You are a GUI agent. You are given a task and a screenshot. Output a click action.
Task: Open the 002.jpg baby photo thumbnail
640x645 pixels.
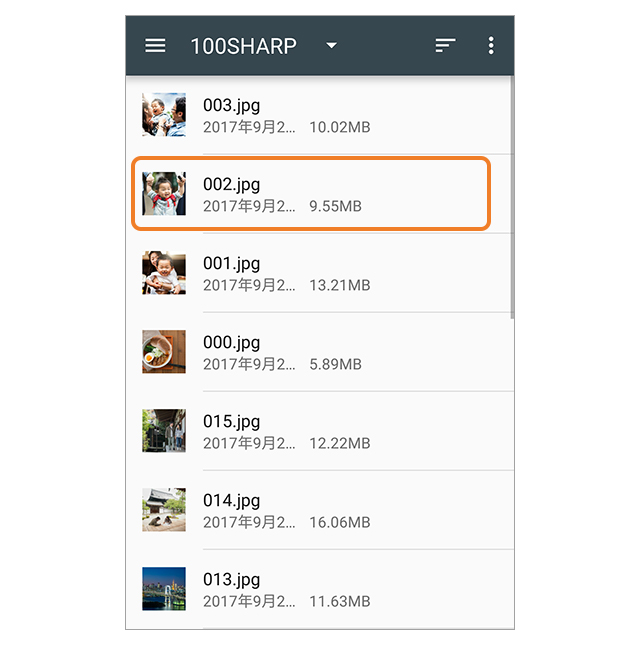click(164, 193)
